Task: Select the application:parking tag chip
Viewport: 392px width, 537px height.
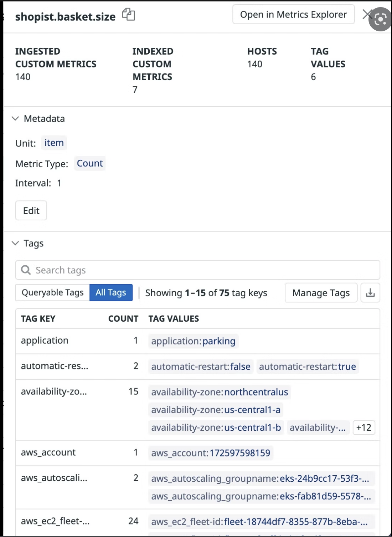Action: point(193,341)
